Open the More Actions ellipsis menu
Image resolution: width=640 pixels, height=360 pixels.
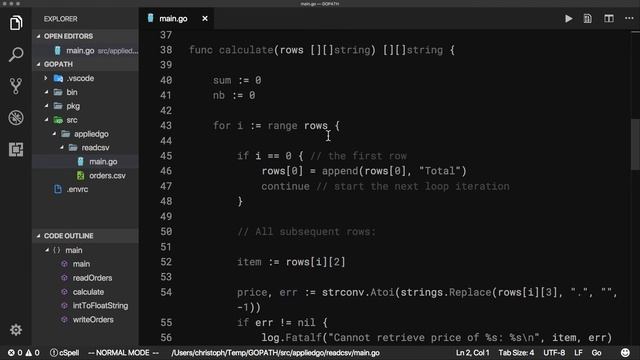tap(629, 18)
